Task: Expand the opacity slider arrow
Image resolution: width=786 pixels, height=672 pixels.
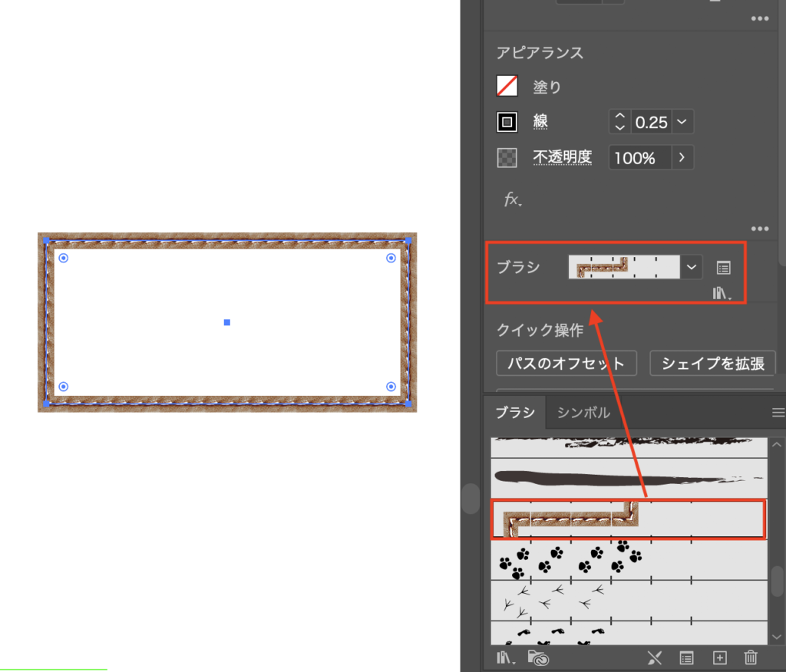Action: 682,158
